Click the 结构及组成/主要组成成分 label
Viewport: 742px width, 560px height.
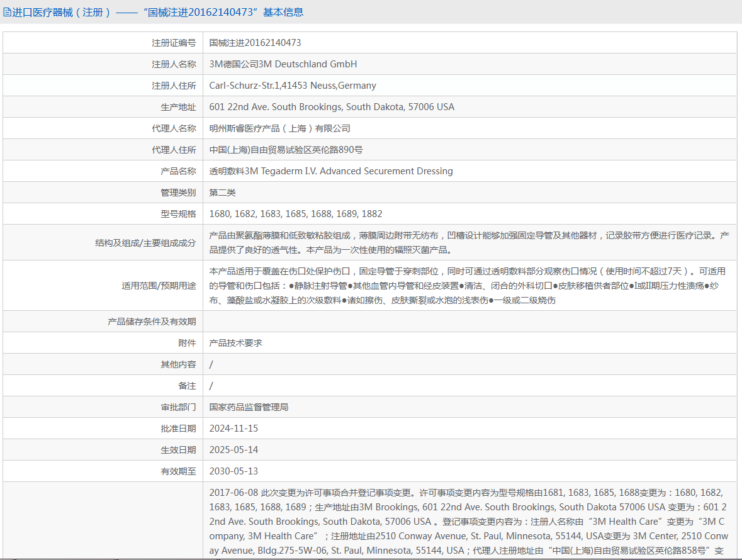(145, 243)
